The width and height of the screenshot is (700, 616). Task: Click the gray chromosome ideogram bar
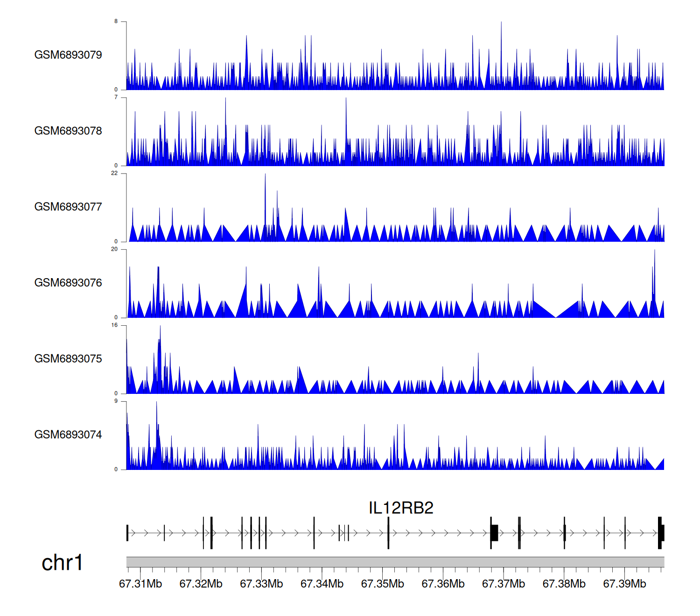395,562
